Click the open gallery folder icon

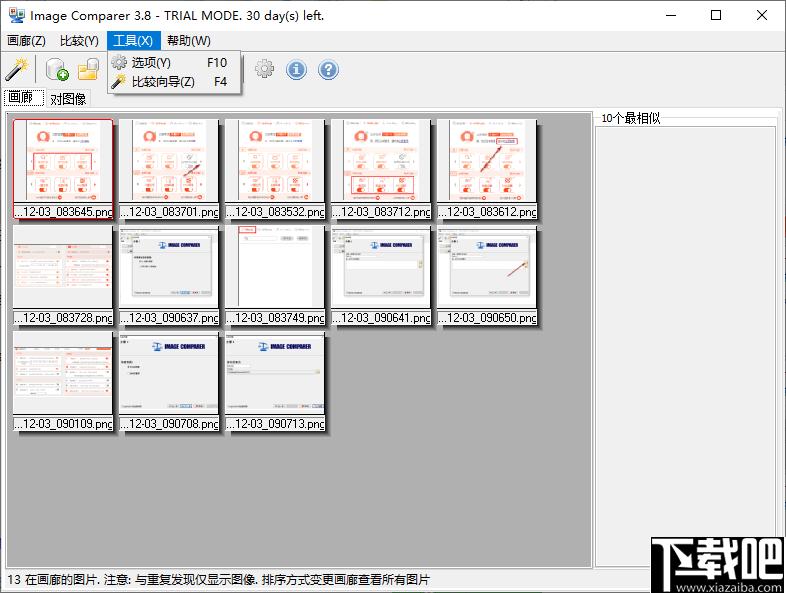click(x=88, y=69)
